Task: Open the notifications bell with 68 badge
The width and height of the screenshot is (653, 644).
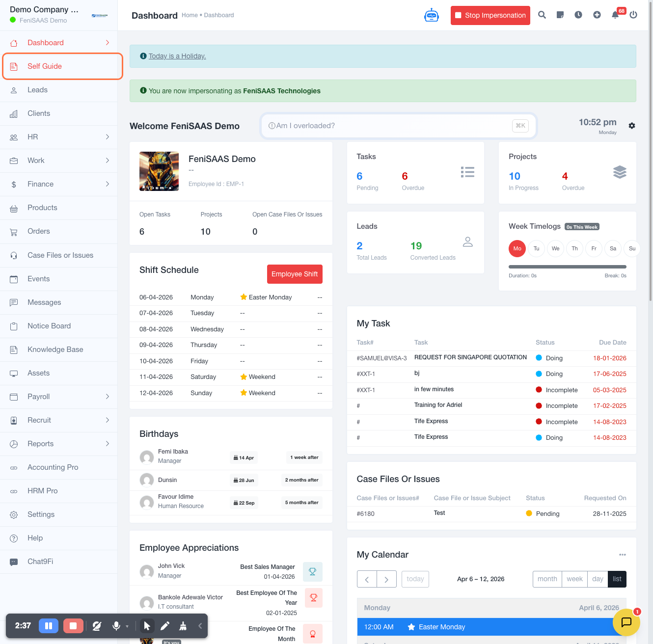Action: [615, 15]
